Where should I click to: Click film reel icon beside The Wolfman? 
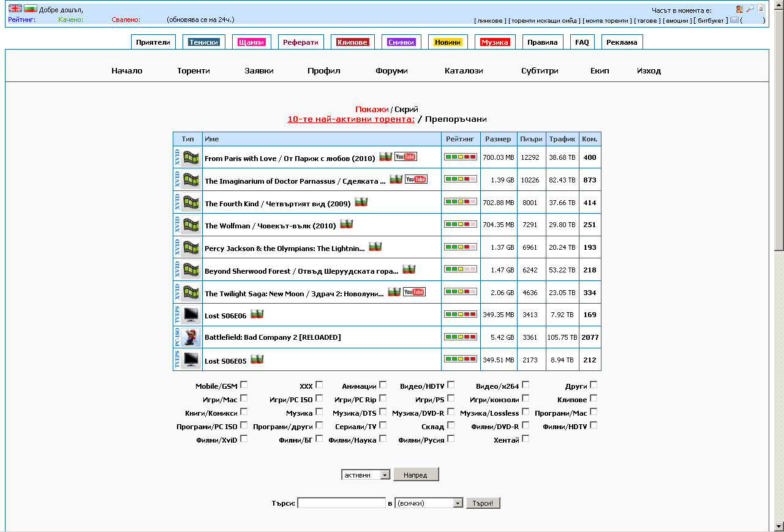[x=191, y=225]
